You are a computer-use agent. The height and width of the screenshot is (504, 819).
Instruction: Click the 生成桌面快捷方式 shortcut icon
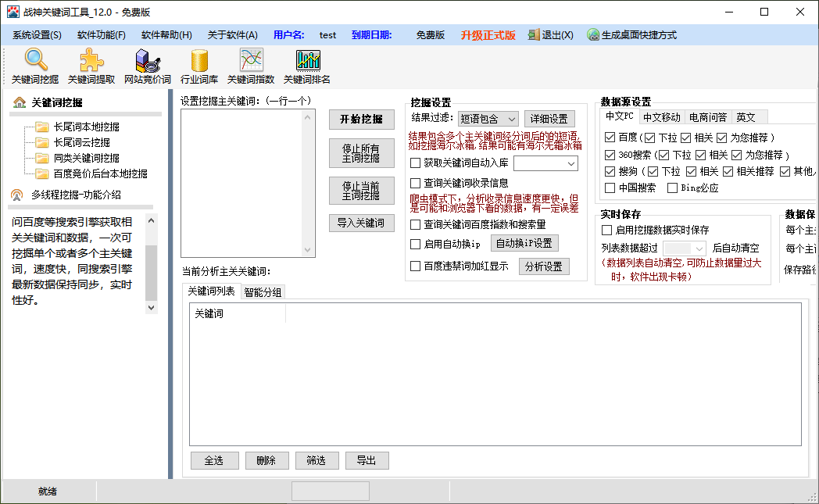click(593, 35)
